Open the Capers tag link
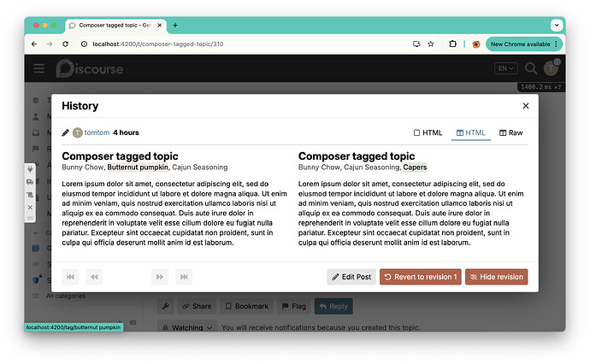This screenshot has height=364, width=590. [x=415, y=167]
